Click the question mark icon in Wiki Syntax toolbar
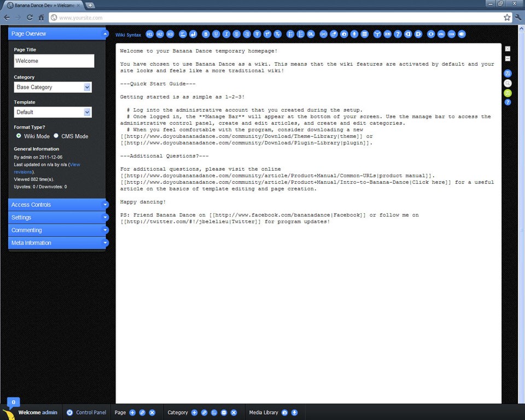 [x=398, y=34]
